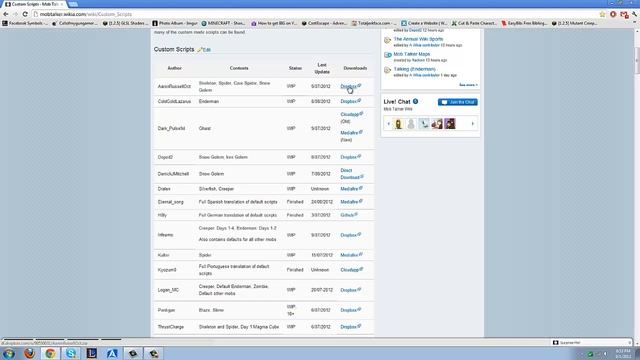
Task: Open the red extension icon beside the star
Action: pos(613,14)
